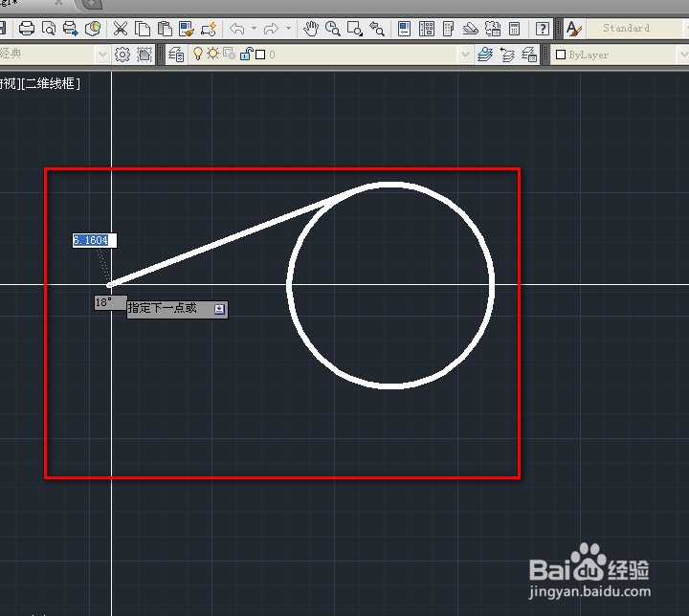The image size is (689, 616).
Task: Click the Copy icon
Action: click(142, 29)
